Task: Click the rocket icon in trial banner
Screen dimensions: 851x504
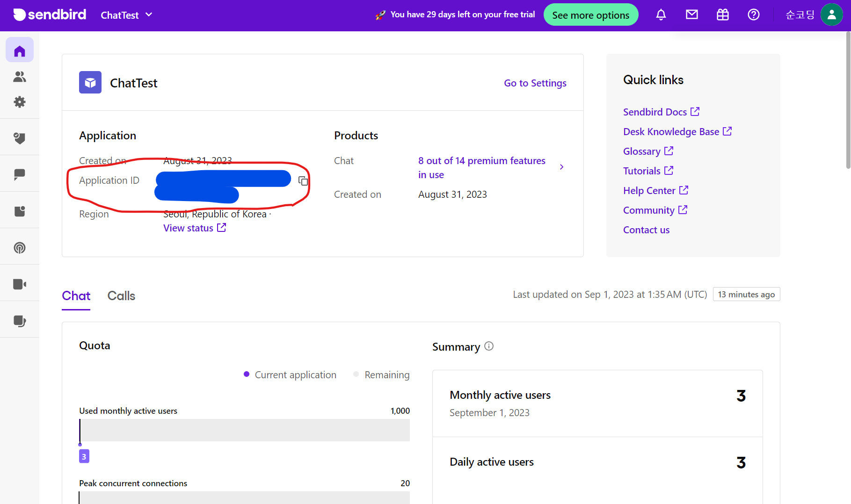Action: [380, 15]
